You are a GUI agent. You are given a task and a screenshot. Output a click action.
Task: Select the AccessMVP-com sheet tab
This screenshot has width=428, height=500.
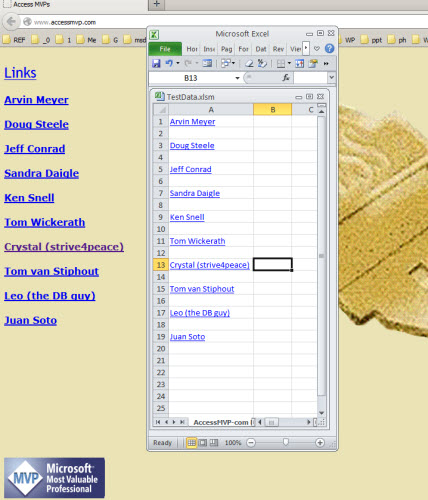click(x=221, y=422)
